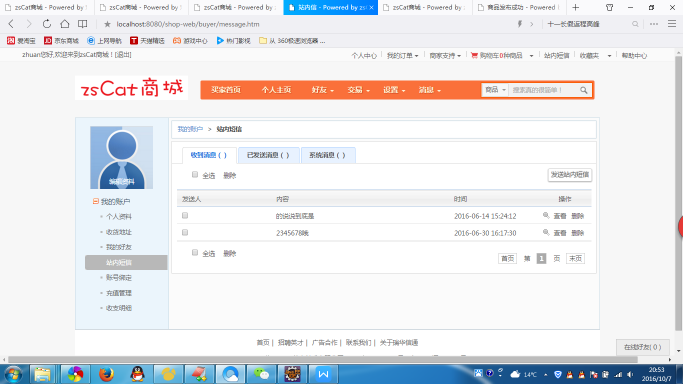Open the 商家支持 top dropdown

coord(445,56)
